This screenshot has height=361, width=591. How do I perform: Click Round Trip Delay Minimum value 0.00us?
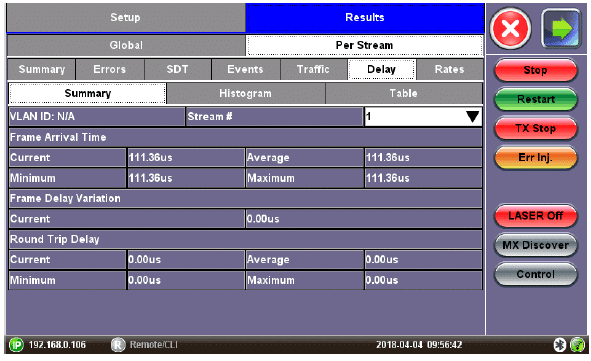(x=186, y=280)
